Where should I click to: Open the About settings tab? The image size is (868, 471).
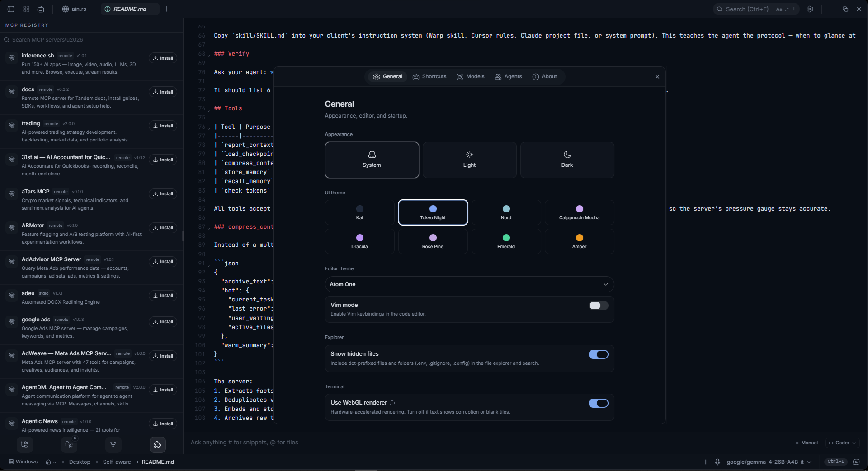click(545, 77)
